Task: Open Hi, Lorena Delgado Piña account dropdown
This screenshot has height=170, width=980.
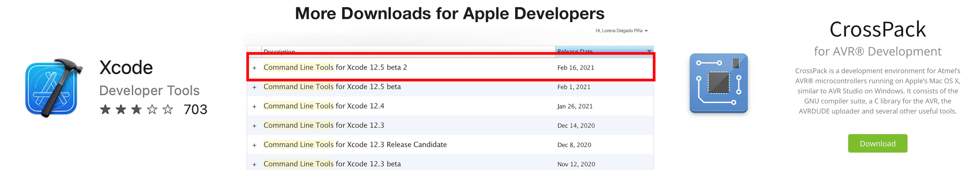Action: (x=622, y=31)
